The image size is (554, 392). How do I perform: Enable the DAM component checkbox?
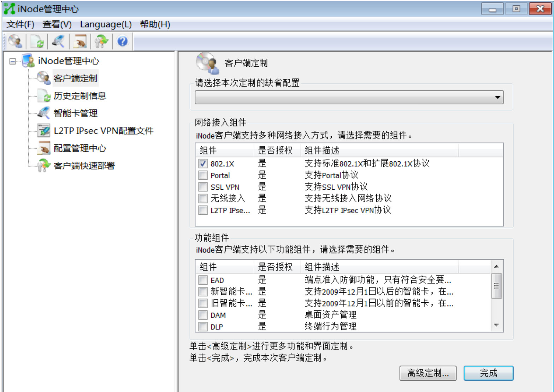pyautogui.click(x=203, y=315)
